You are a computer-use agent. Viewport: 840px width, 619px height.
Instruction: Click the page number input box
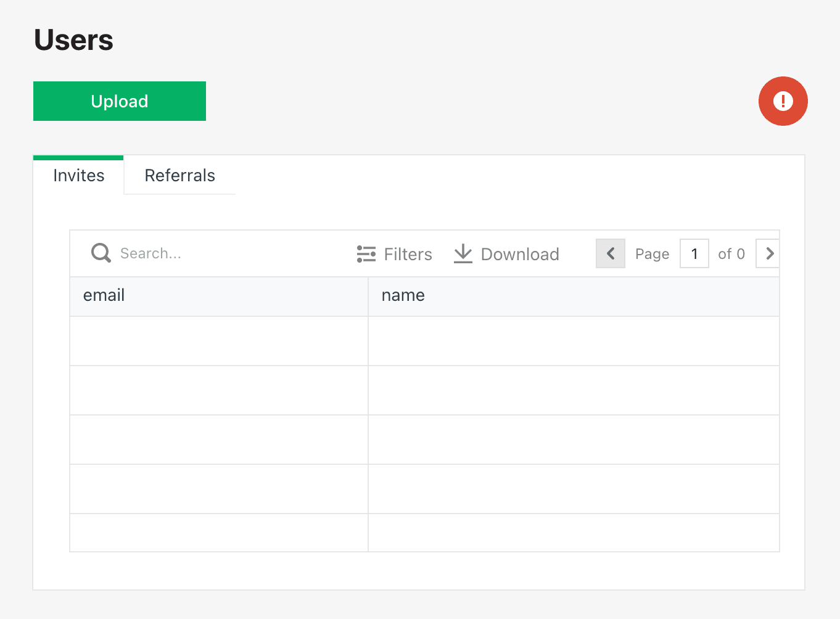694,253
